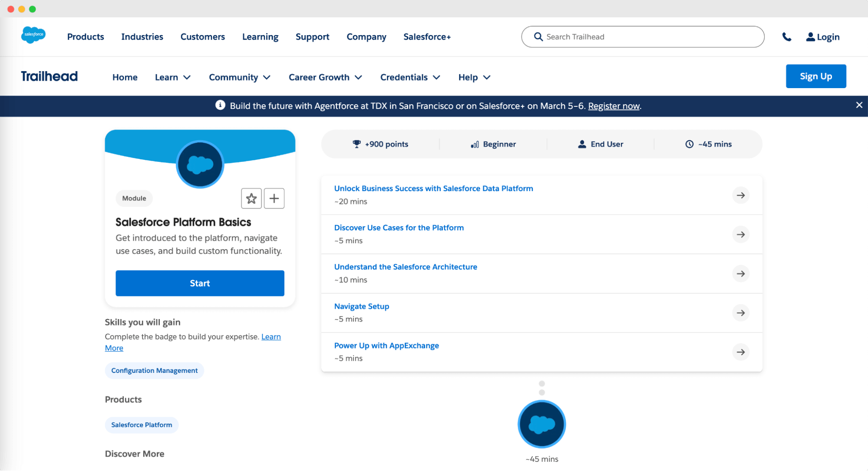Open the Industries menu
Screen dimensions: 868x471
pos(142,37)
